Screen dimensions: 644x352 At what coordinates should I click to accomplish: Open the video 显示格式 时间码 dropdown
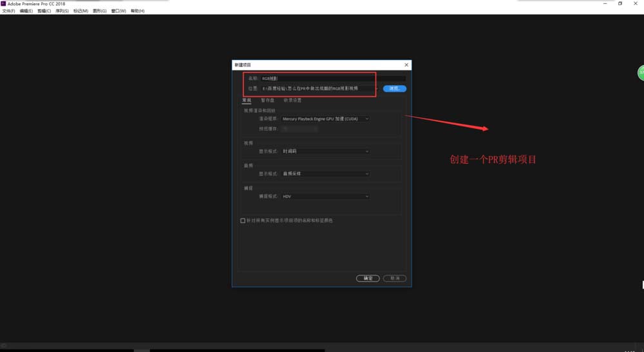(x=325, y=152)
